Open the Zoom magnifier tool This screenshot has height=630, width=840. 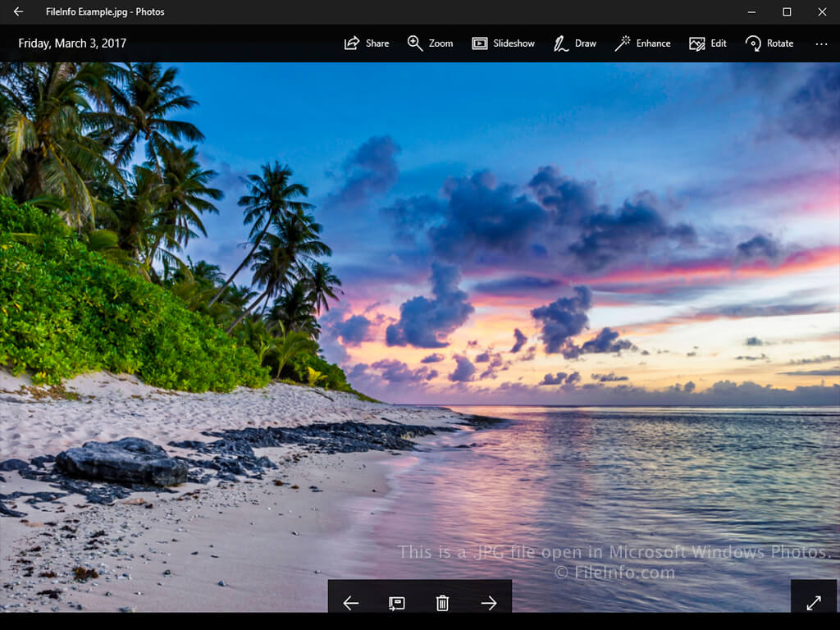coord(430,43)
